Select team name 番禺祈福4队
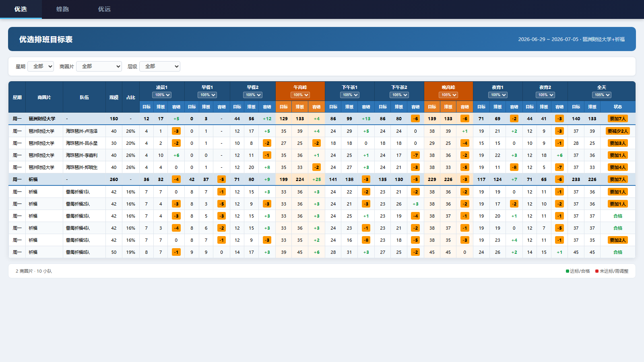Viewport: 644px width, 362px height. (78, 228)
